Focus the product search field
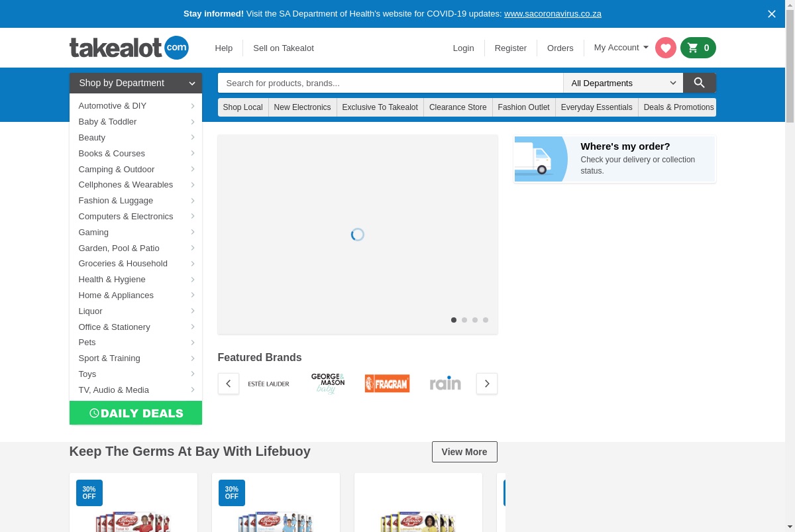This screenshot has width=795, height=532. coord(391,83)
